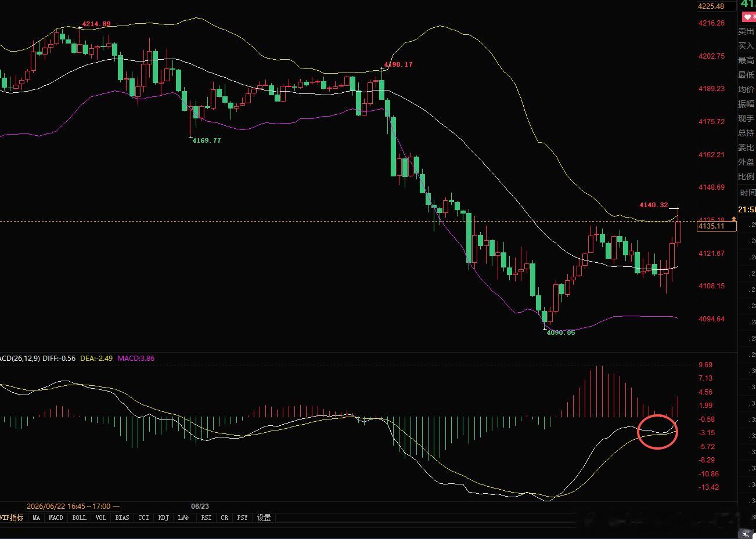Click the 4198.17 price label

398,64
